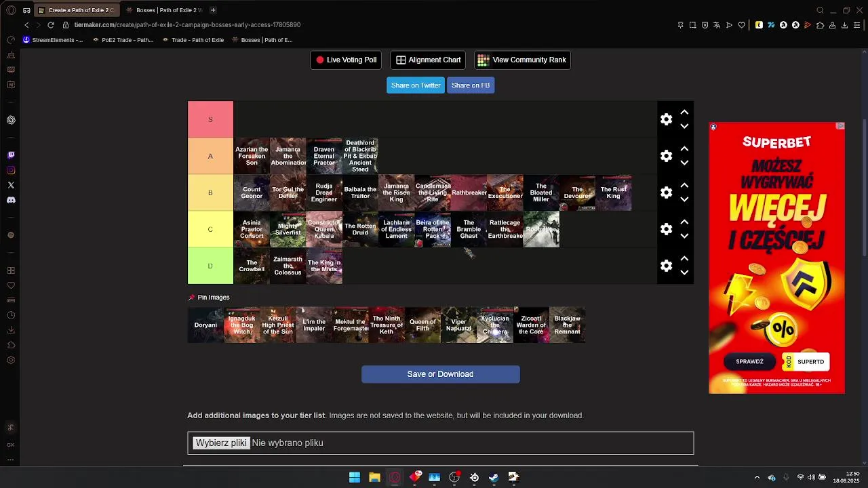Move D tier row down with arrow

[684, 272]
